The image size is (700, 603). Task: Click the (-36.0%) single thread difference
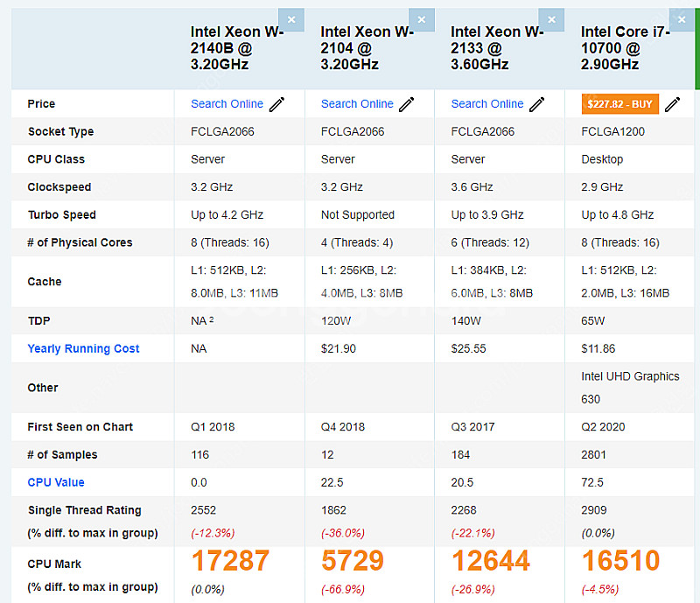point(343,533)
